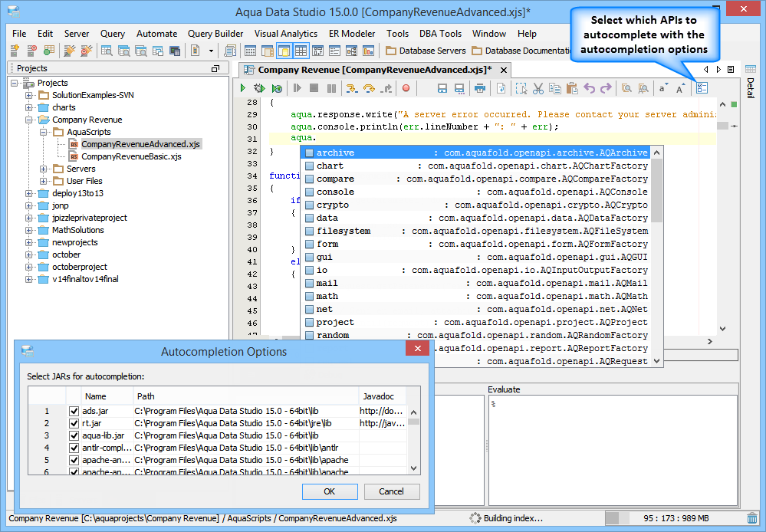Click OK in Autocompletion Options dialog
Screen dimensions: 766x532
pos(330,491)
